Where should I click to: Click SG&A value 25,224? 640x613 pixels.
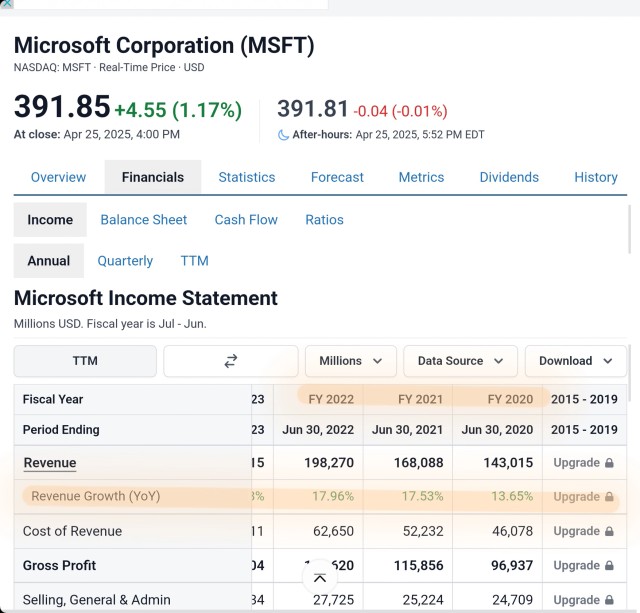(423, 600)
